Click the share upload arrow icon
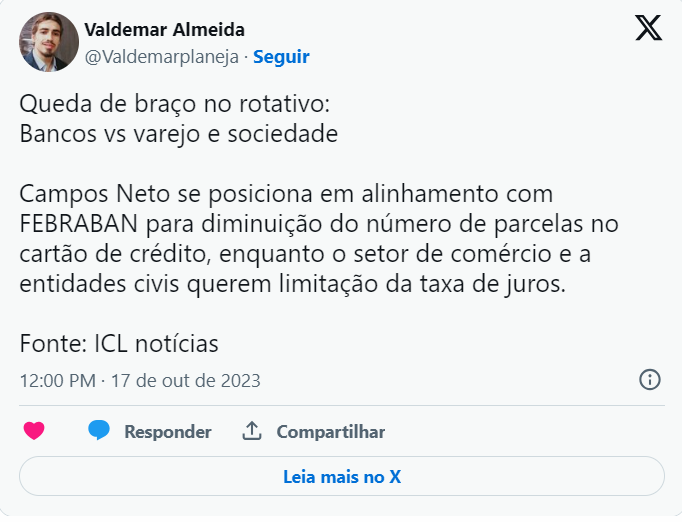Screen dimensions: 682x522 coord(252,431)
